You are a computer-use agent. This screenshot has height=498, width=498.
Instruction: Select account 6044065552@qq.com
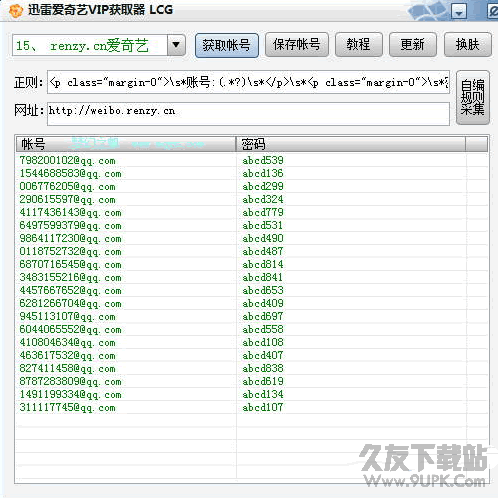point(70,329)
